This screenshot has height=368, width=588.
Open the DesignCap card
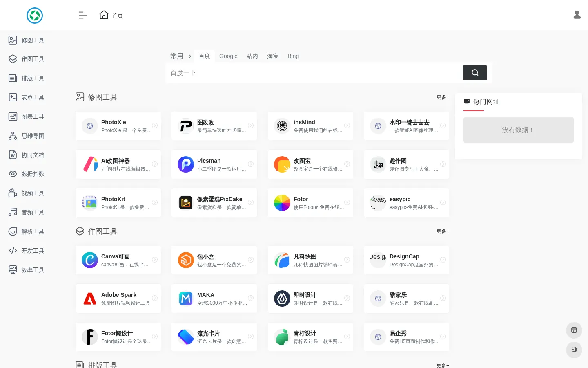point(406,260)
